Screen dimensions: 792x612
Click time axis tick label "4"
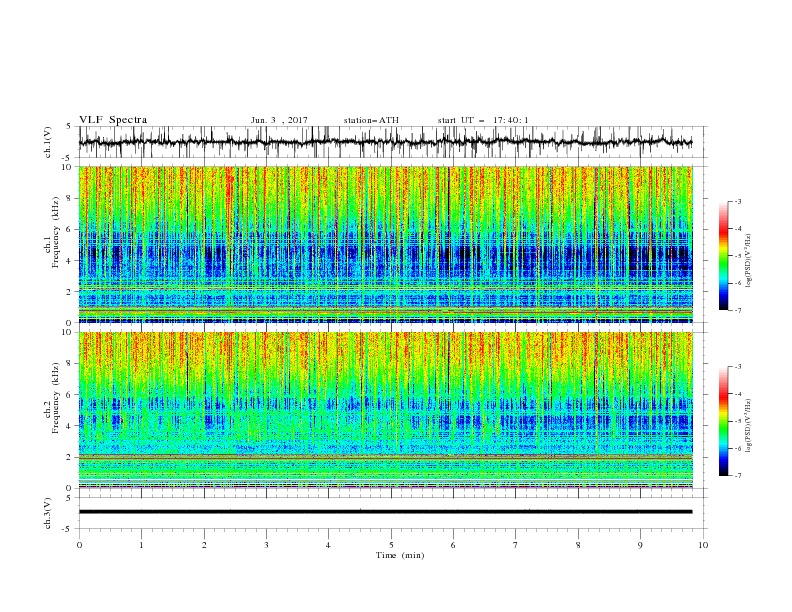point(328,545)
